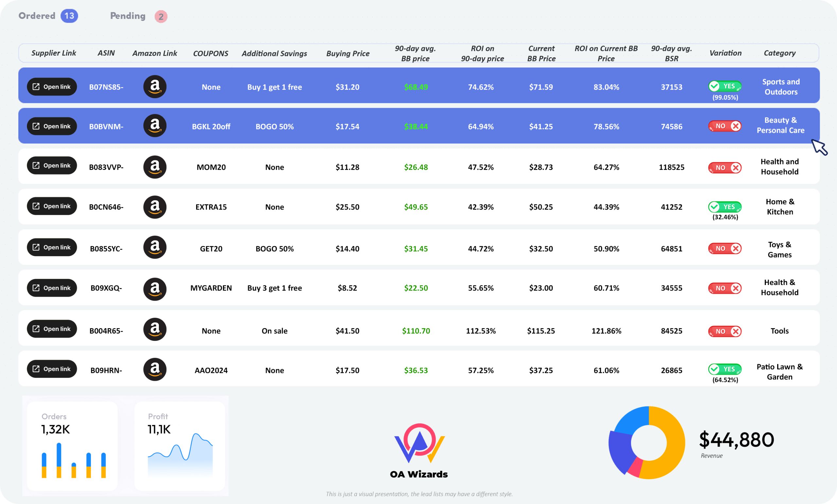
Task: Click current BB price $50.25
Action: point(541,207)
